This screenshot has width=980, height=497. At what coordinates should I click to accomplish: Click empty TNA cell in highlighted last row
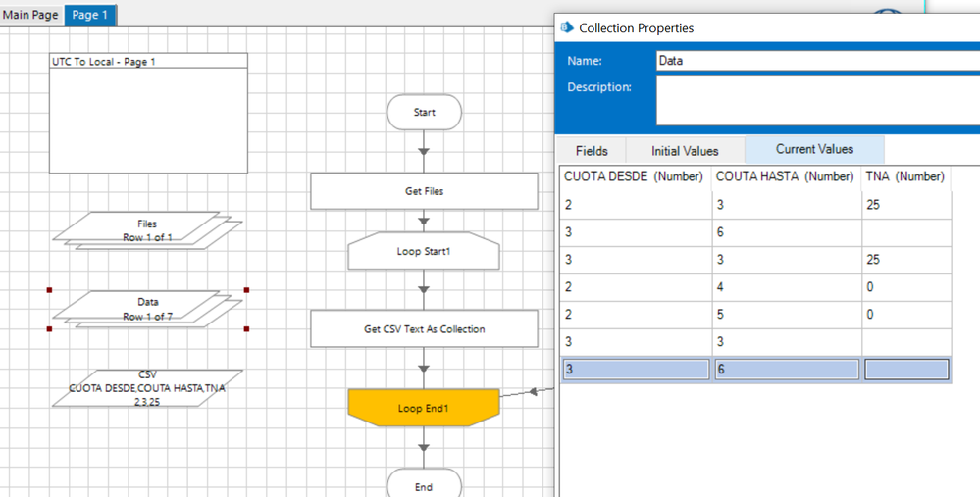906,369
